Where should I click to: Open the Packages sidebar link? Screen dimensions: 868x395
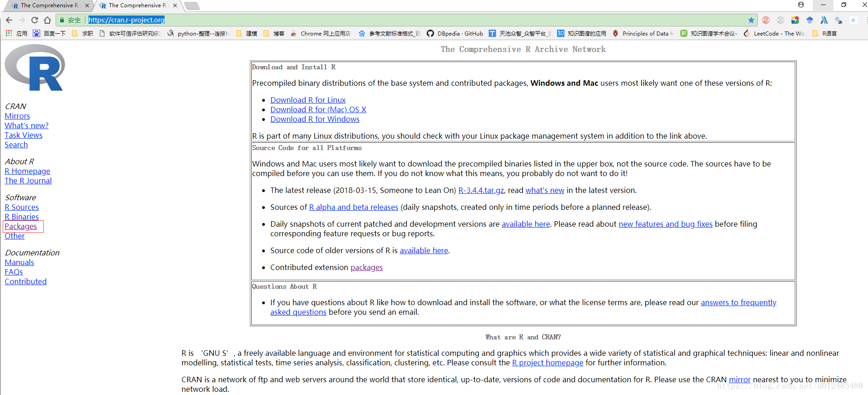[x=21, y=226]
